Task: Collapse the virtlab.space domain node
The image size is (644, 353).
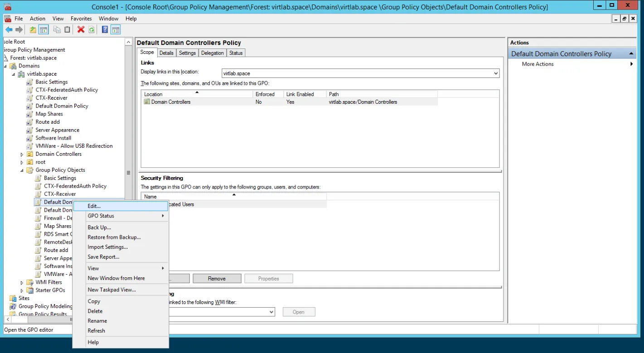Action: click(x=13, y=74)
